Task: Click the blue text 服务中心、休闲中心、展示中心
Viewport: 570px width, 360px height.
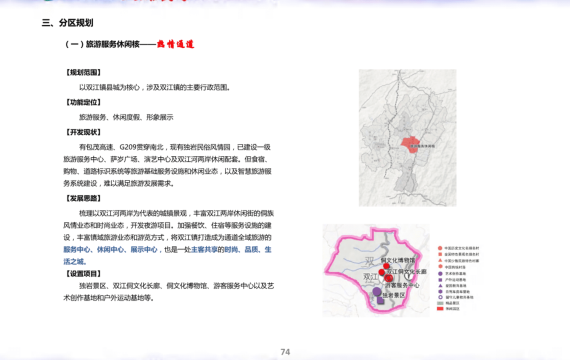Action: tap(111, 249)
